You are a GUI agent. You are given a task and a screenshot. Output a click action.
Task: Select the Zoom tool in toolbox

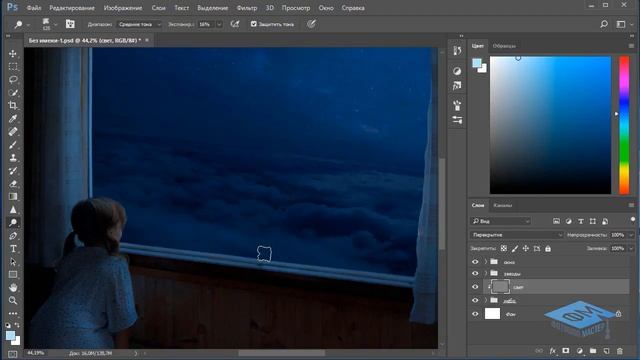pos(13,301)
